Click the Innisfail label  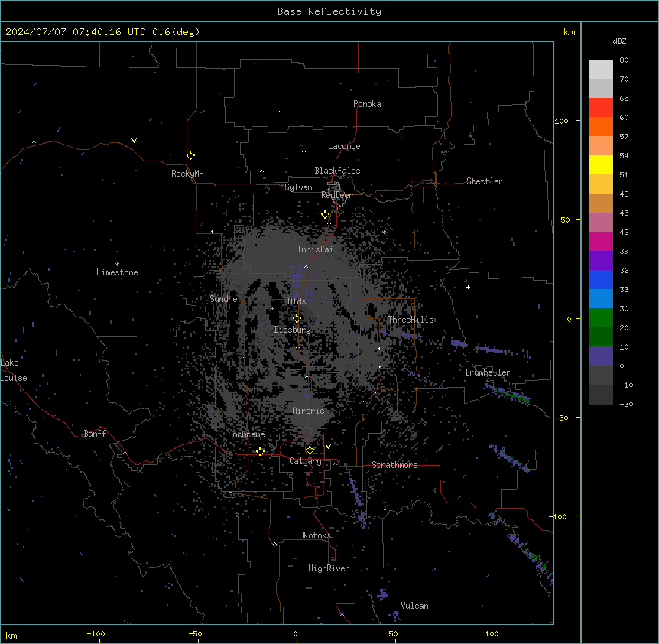[x=317, y=249]
